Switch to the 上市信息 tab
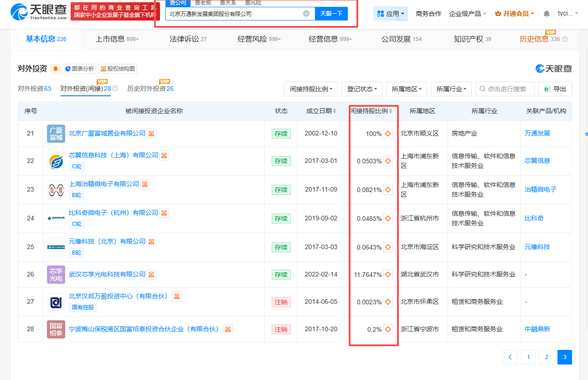The image size is (588, 380). click(x=117, y=39)
